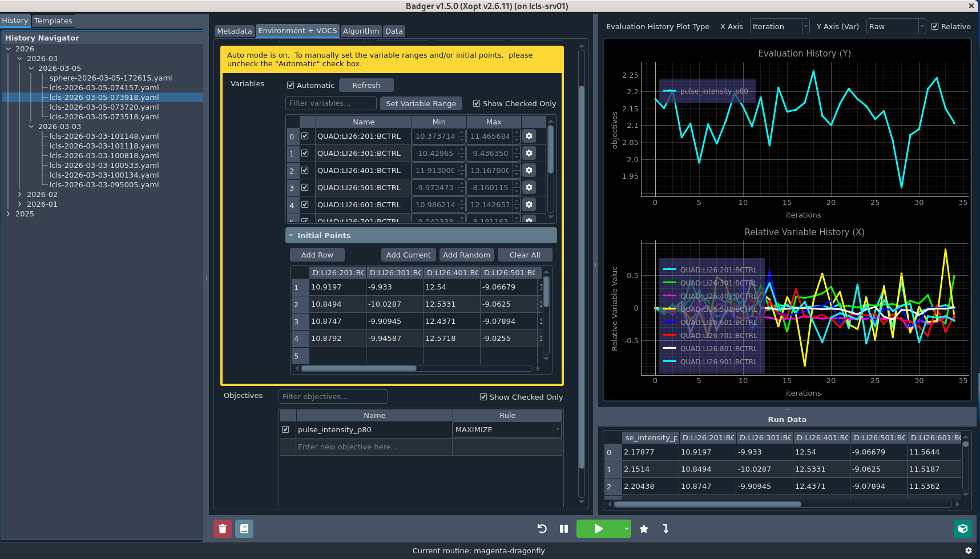Open the logbook icon beside the trash
This screenshot has height=559, width=980.
(x=244, y=529)
